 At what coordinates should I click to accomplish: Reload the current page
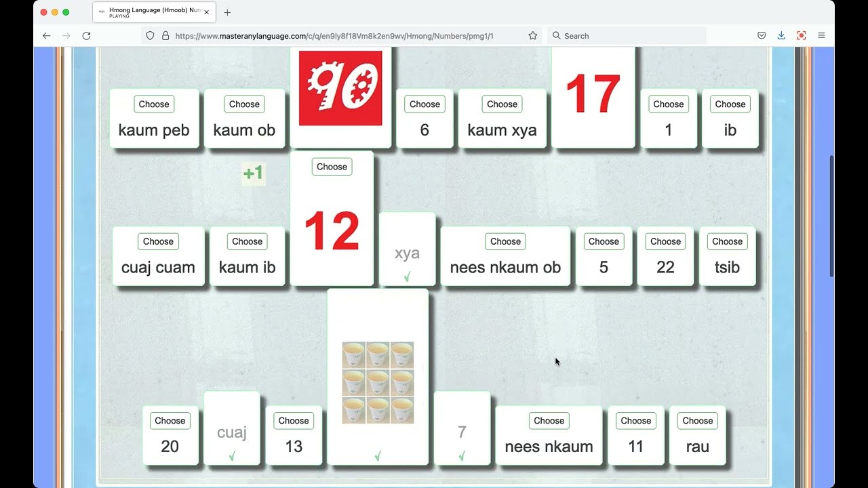(x=86, y=36)
